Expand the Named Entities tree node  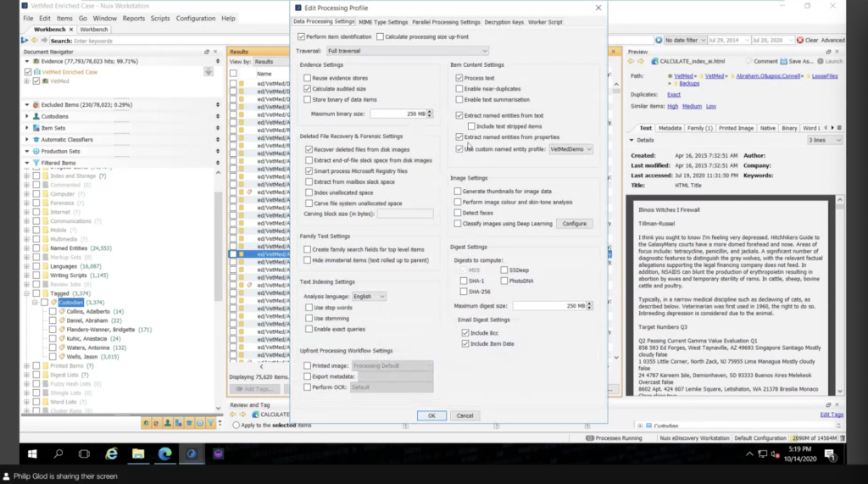[26, 248]
